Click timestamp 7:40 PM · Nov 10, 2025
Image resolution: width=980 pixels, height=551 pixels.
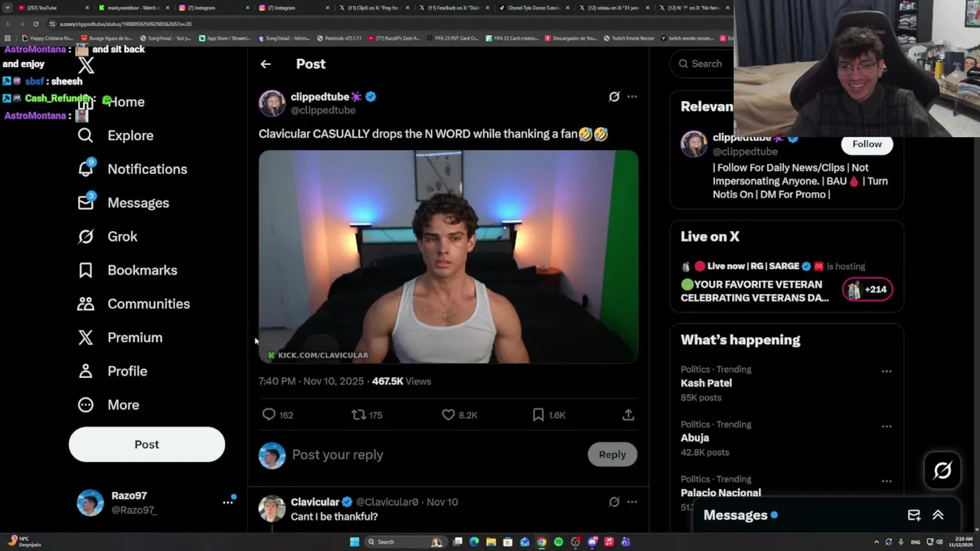click(312, 381)
